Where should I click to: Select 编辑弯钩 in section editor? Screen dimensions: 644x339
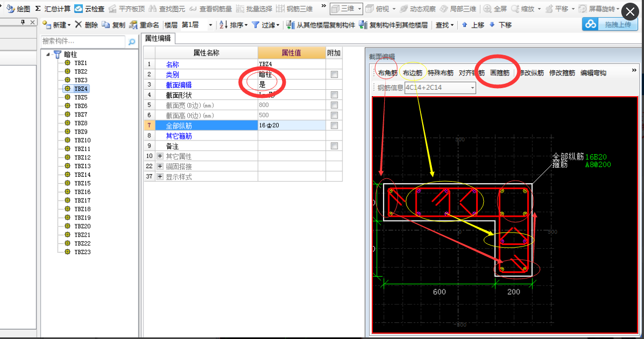point(593,72)
